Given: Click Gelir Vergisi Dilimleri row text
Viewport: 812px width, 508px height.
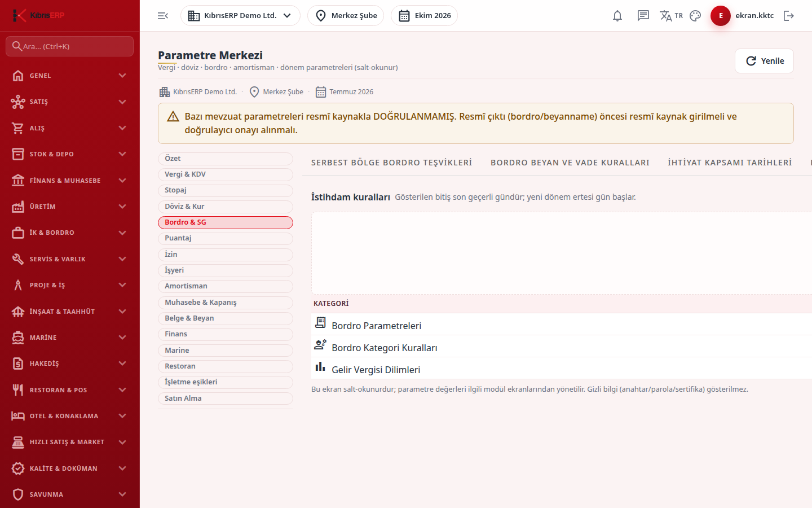Looking at the screenshot, I should 376,370.
